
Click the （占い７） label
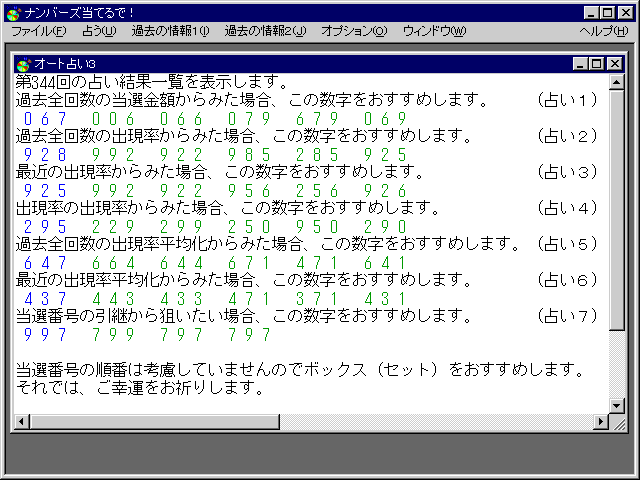pyautogui.click(x=567, y=316)
